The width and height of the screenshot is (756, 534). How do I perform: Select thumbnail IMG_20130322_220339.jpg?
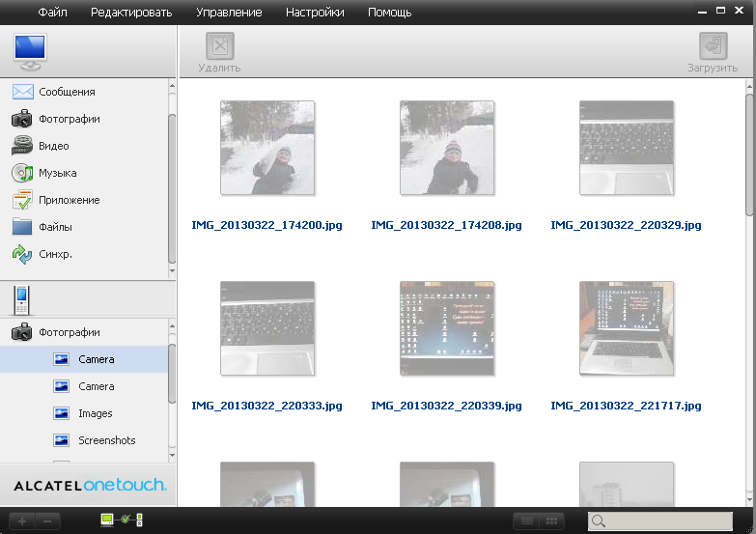(447, 328)
